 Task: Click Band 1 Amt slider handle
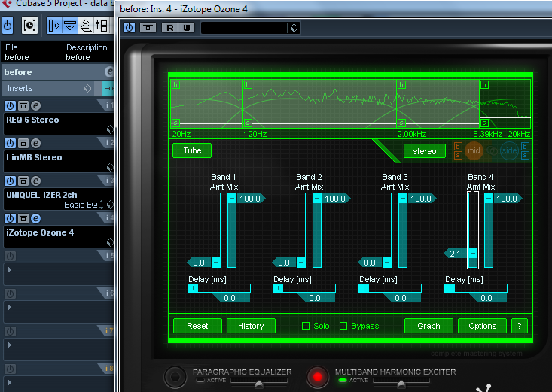click(216, 262)
